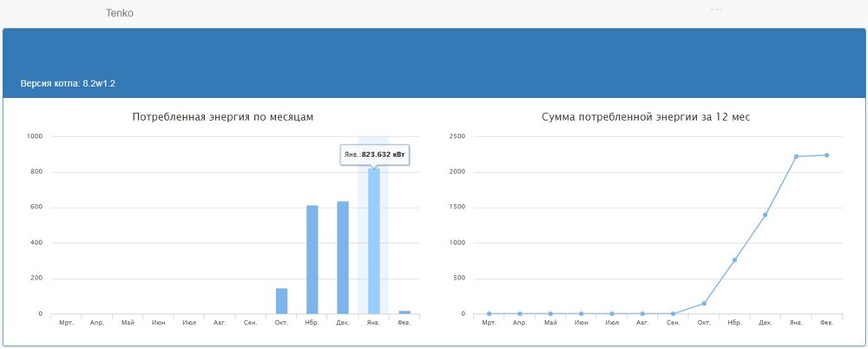868x349 pixels.
Task: Click the July data point on the line chart
Action: point(612,313)
